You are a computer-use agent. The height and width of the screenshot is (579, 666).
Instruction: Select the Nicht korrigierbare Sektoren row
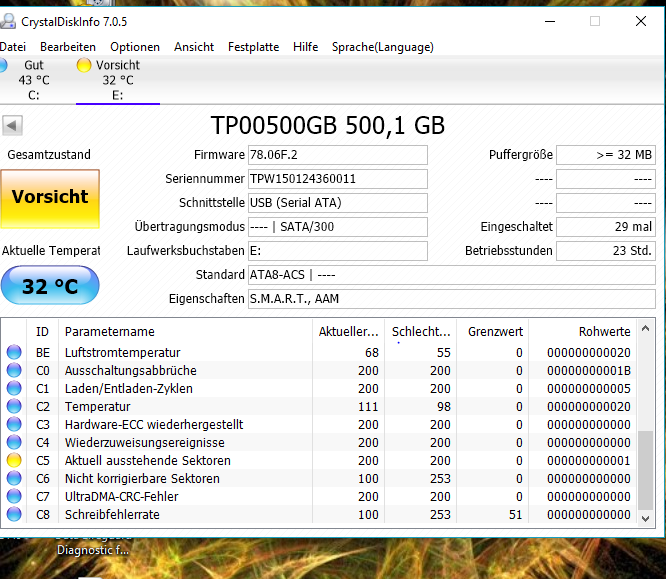(x=319, y=478)
